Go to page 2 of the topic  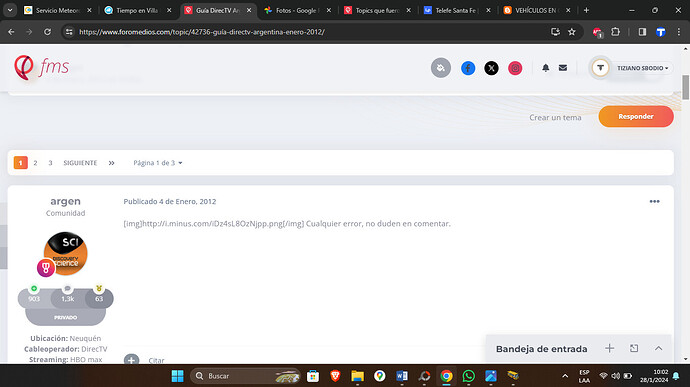[x=35, y=163]
